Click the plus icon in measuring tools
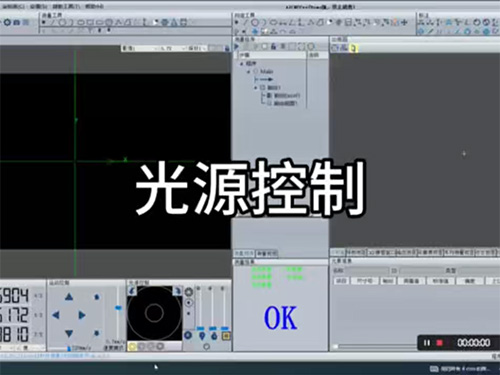500x375 pixels. pos(405,22)
